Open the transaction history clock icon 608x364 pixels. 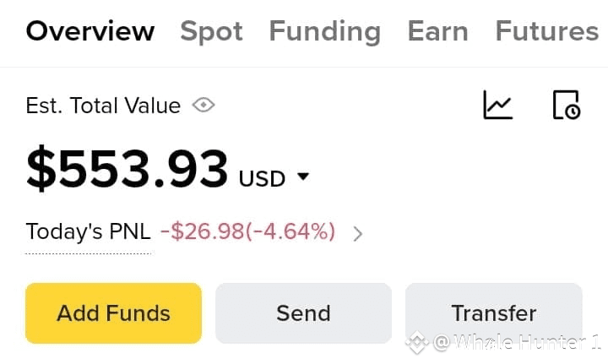[x=567, y=105]
